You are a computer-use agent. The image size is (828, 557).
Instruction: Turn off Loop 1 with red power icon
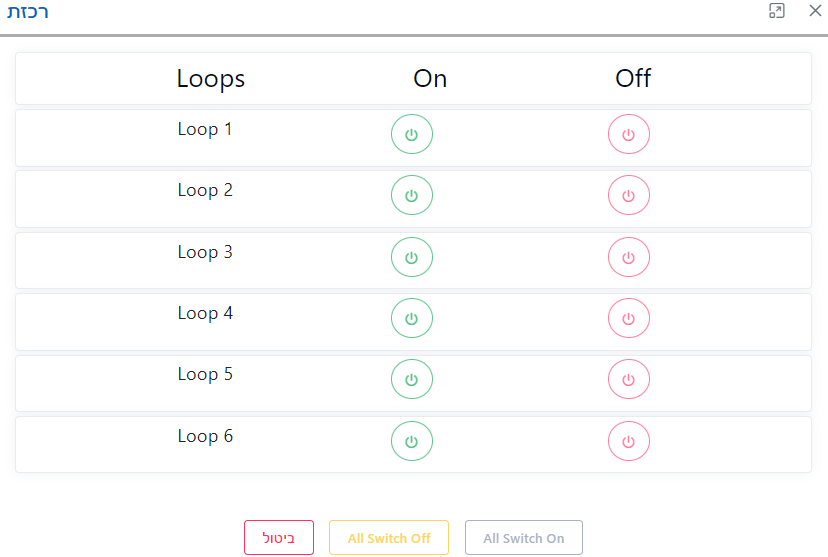(628, 134)
